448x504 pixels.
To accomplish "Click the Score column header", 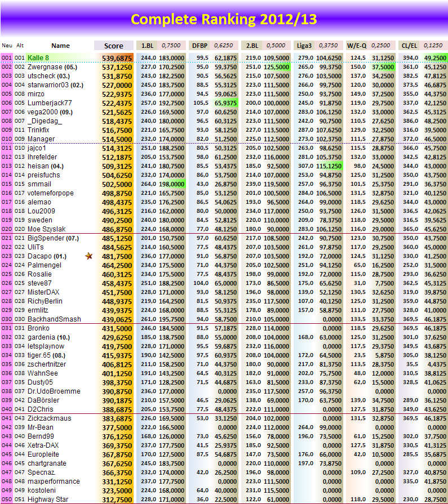I will [113, 46].
